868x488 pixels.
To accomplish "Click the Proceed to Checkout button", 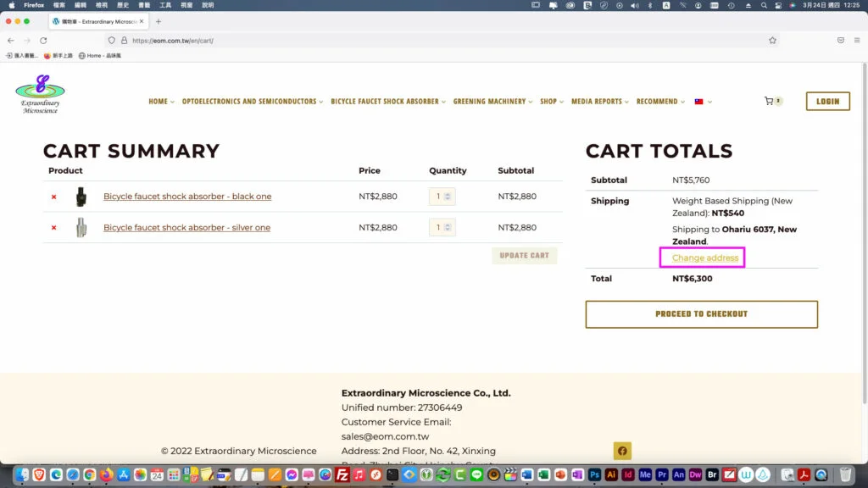I will click(701, 314).
